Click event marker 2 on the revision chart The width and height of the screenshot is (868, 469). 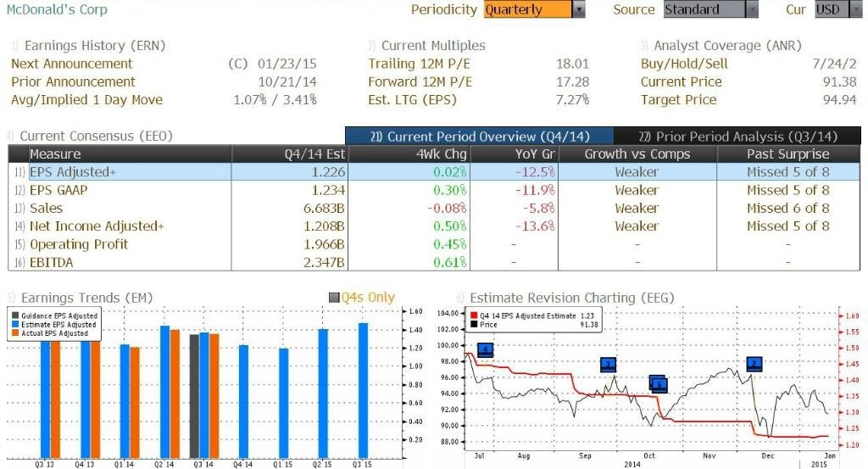pyautogui.click(x=754, y=364)
